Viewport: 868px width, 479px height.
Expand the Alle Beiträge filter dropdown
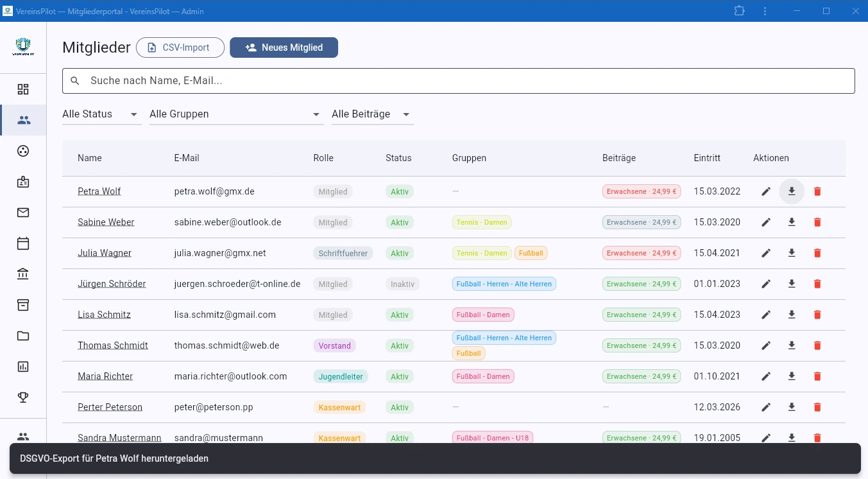(371, 114)
